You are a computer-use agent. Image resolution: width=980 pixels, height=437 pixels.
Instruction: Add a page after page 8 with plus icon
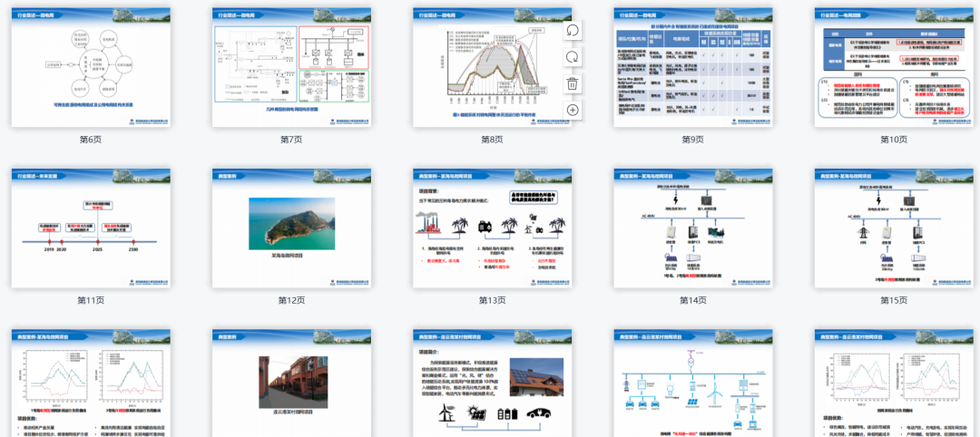coord(573,110)
